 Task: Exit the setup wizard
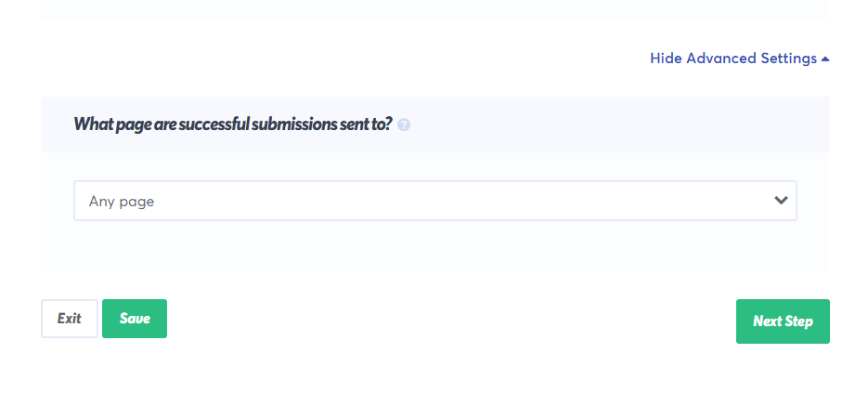point(70,319)
